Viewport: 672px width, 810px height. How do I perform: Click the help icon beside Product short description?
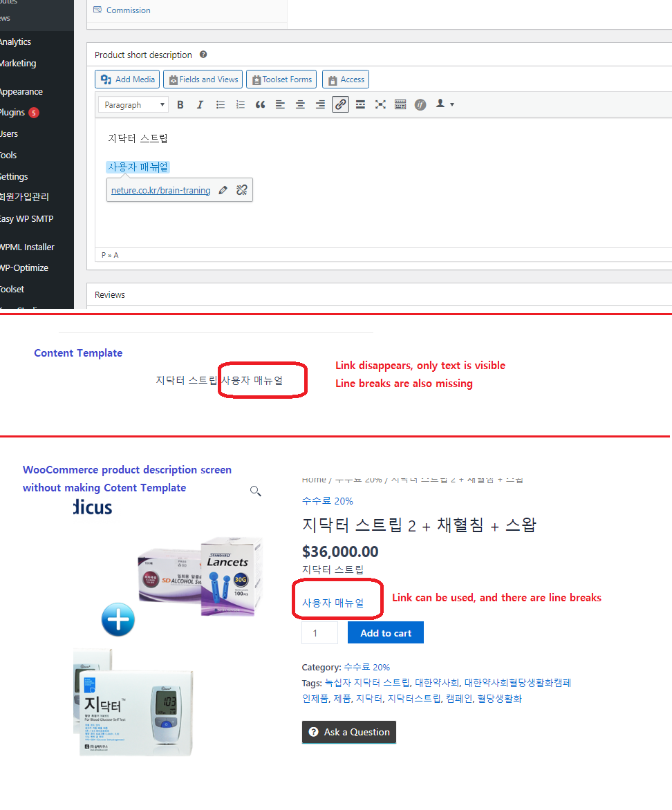pyautogui.click(x=203, y=54)
